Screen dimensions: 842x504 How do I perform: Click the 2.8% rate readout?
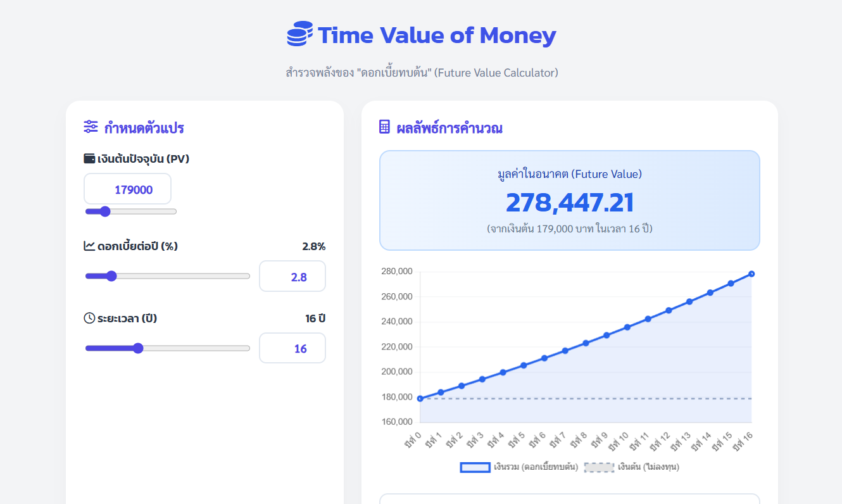(314, 246)
